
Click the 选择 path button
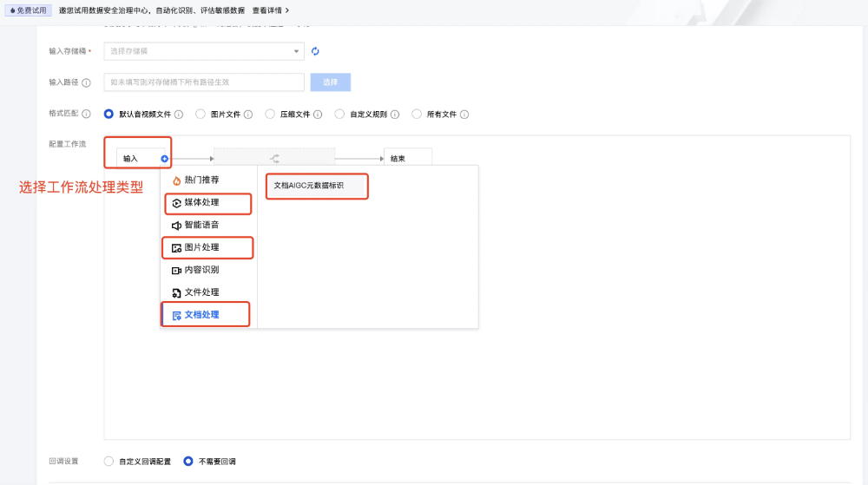(x=331, y=82)
